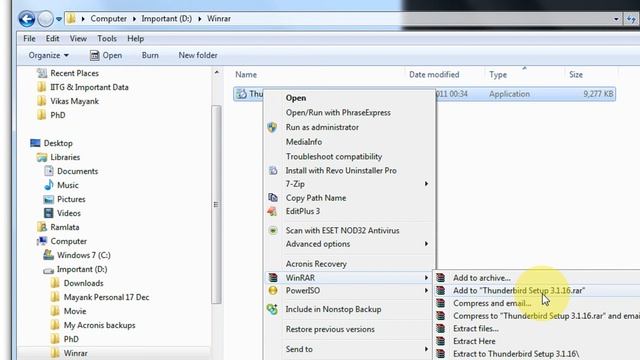This screenshot has width=640, height=360.
Task: Sort files by Date modified column
Action: 434,75
